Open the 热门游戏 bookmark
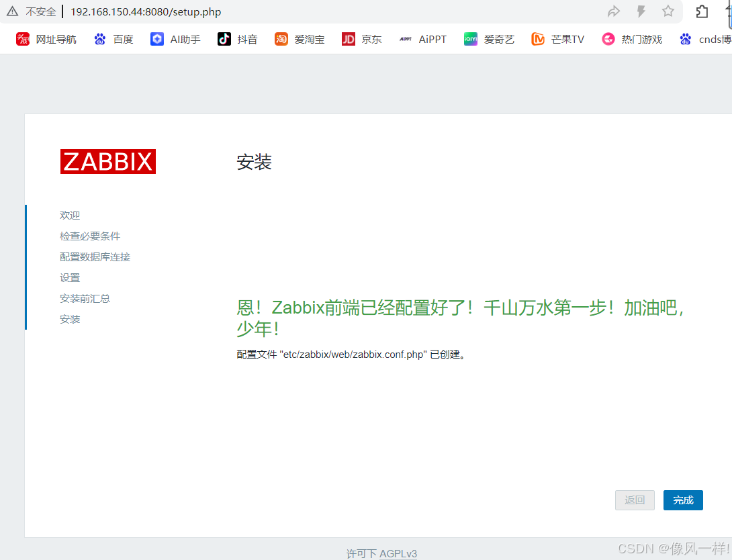The width and height of the screenshot is (732, 560). coord(632,39)
